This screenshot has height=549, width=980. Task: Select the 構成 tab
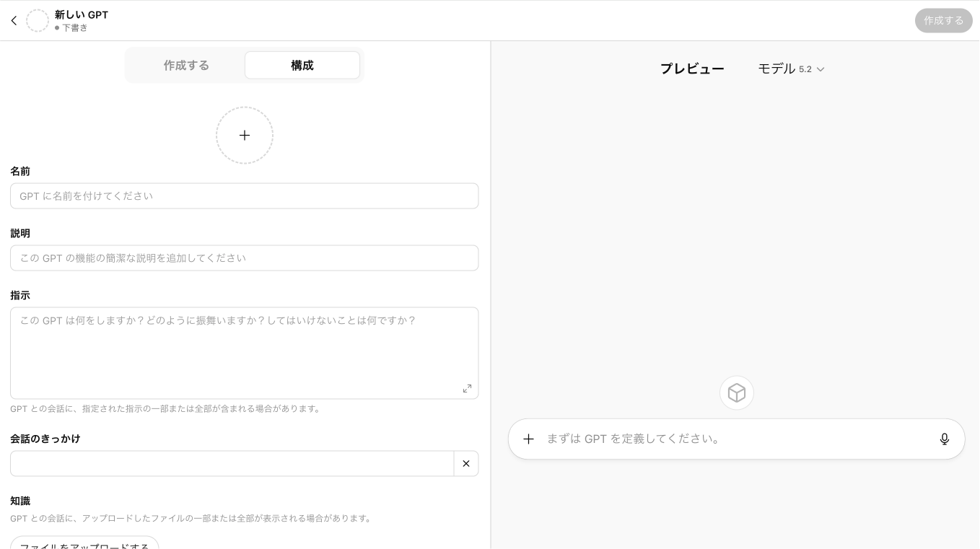coord(302,66)
